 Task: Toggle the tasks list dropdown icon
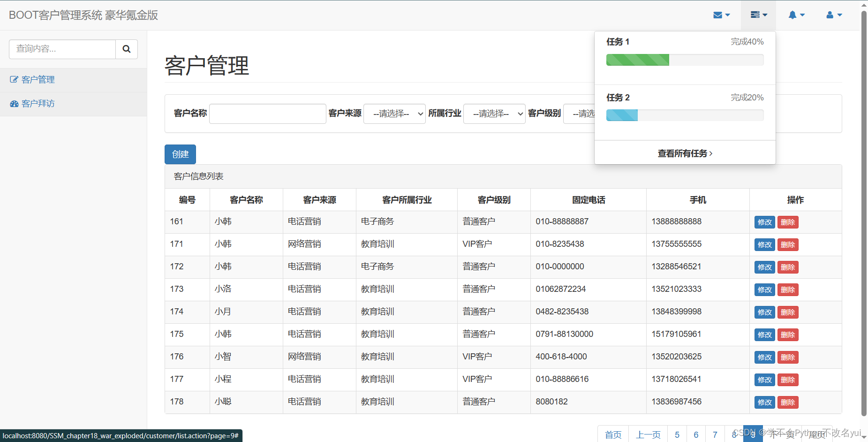[758, 15]
